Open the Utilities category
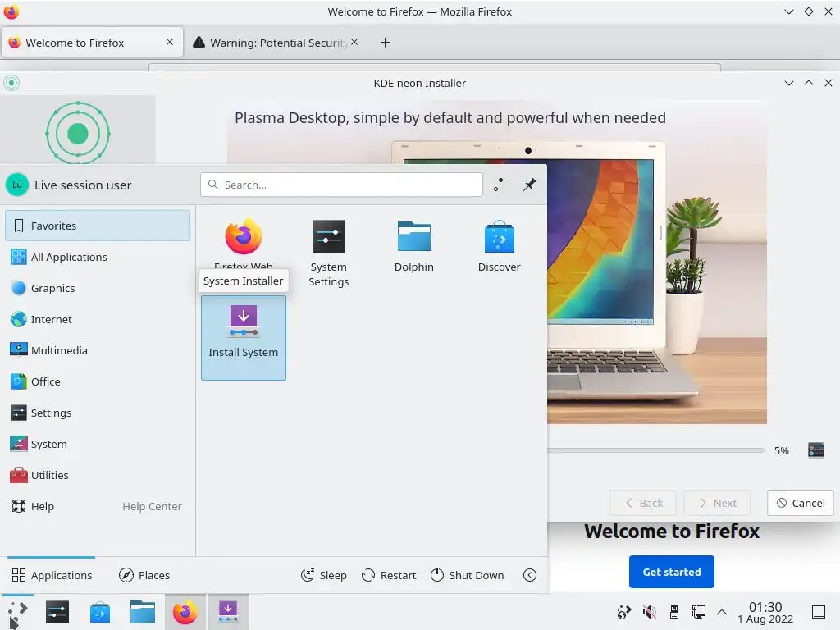 pos(98,475)
